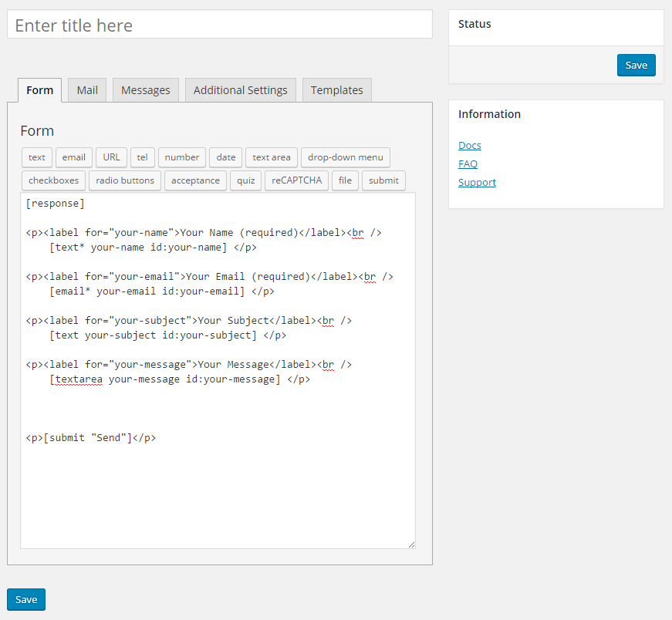
Task: Insert a text field tag
Action: click(37, 157)
